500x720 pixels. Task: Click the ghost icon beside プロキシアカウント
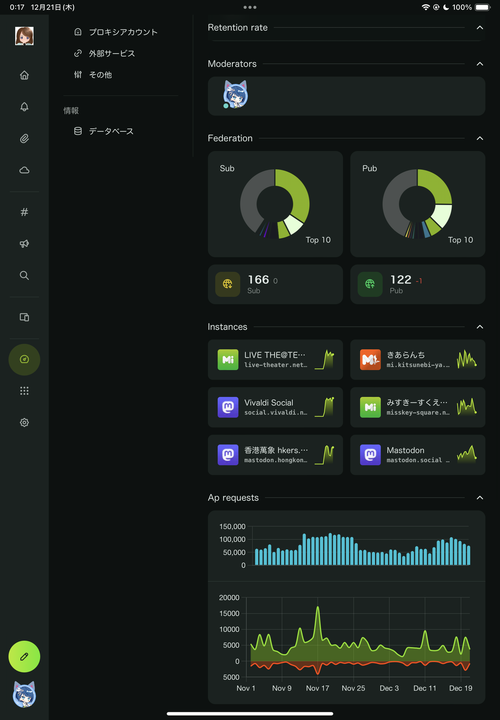pos(78,32)
